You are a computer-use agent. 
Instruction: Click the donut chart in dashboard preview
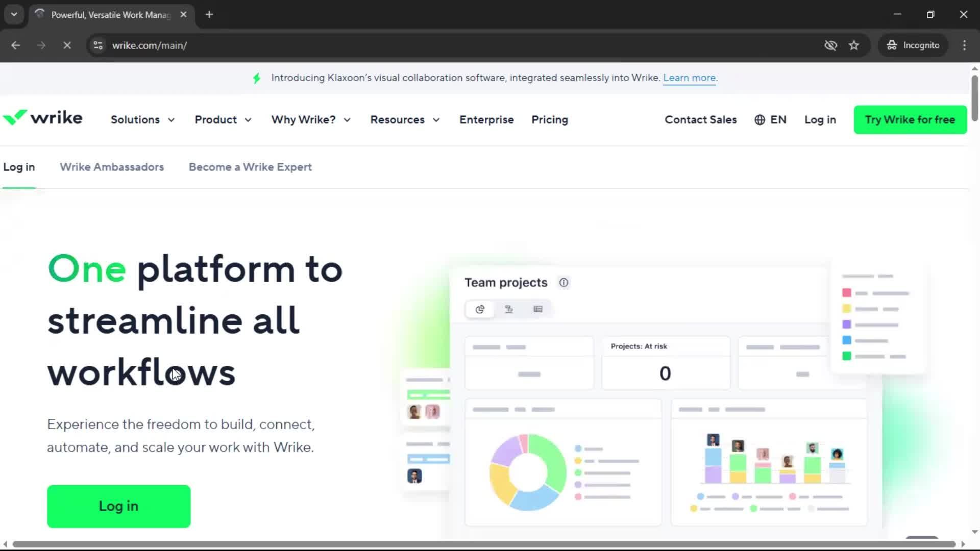coord(528,472)
